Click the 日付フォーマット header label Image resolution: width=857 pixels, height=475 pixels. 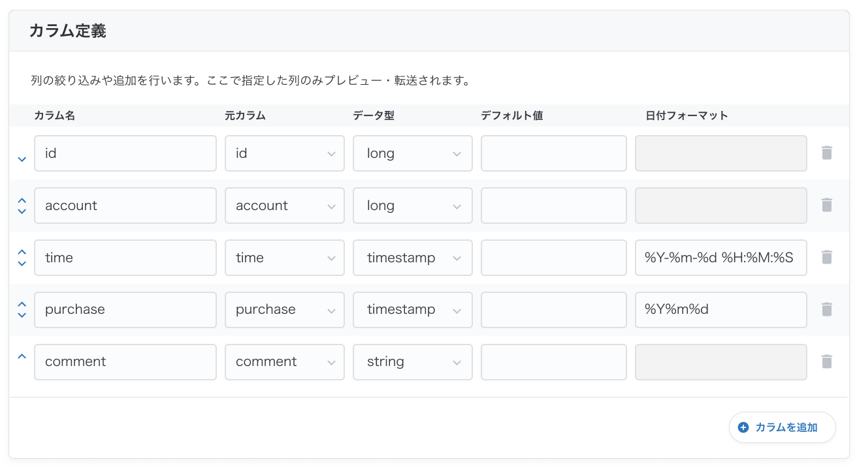click(x=686, y=115)
